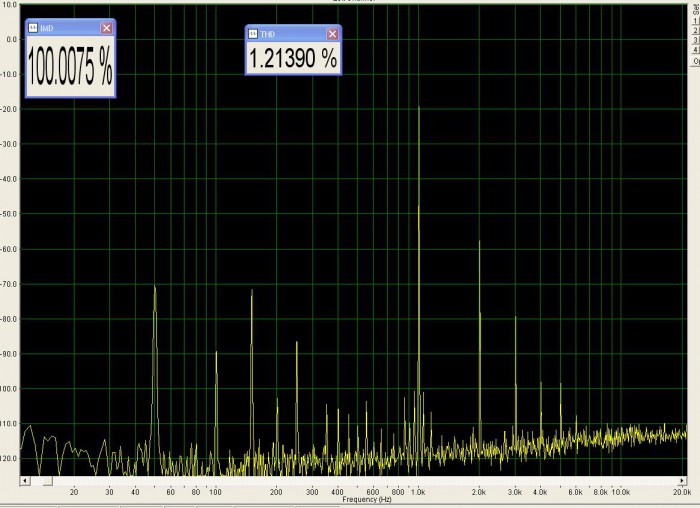700x508 pixels.
Task: Click the Frequency (Hz) axis label
Action: coord(367,500)
